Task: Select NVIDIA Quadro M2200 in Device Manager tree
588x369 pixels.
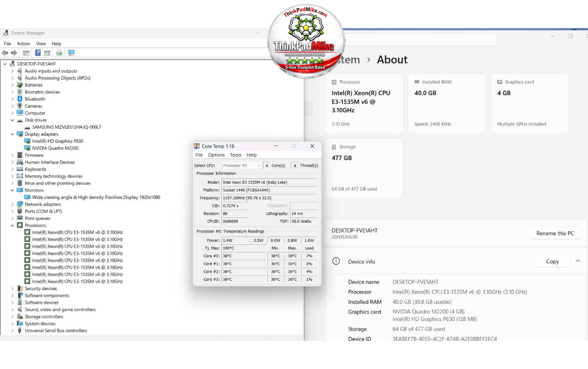Action: 55,148
